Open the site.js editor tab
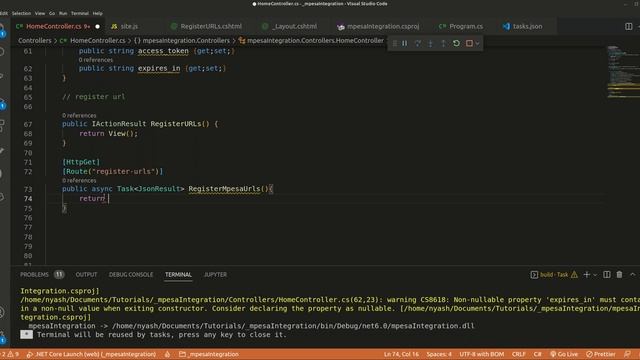Viewport: 640px width, 360px height. click(129, 26)
